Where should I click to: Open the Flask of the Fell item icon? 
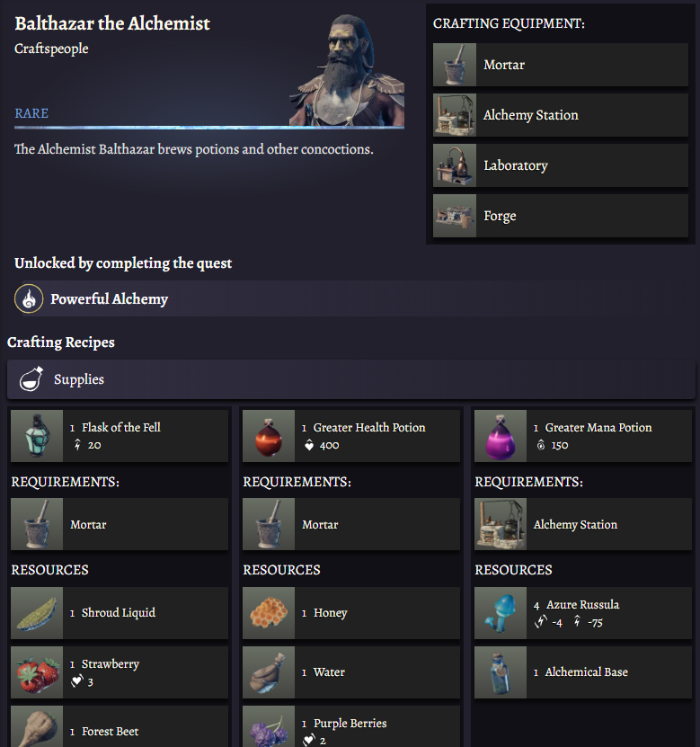tap(37, 435)
